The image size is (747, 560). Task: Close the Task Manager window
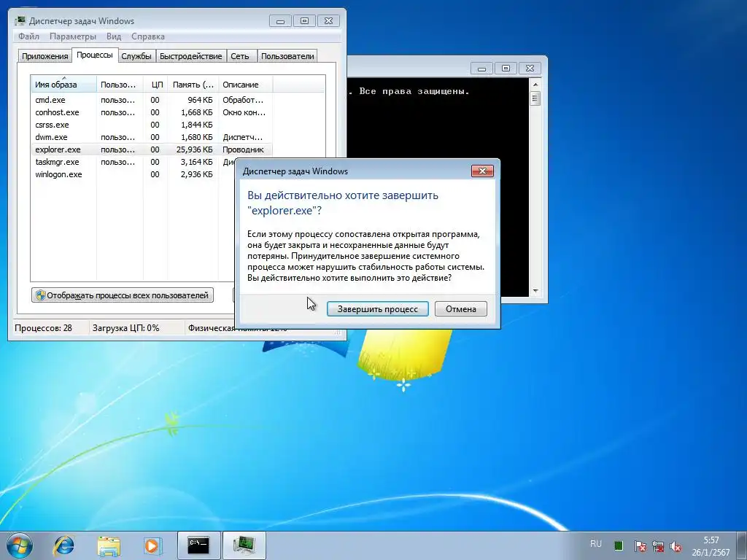pos(329,21)
